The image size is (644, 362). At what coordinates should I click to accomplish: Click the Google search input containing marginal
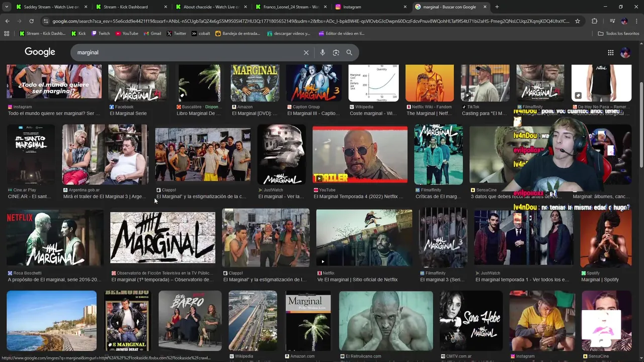point(186,52)
